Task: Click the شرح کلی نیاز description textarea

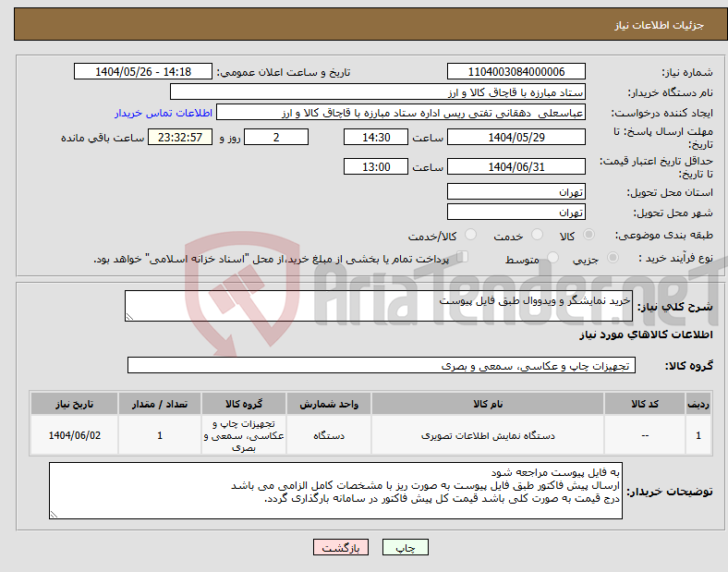Action: [x=379, y=306]
